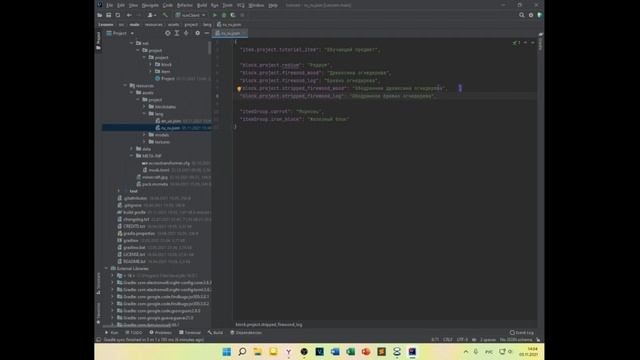Click UTF-8 encoding in status bar
The height and width of the screenshot is (360, 640).
tap(462, 340)
